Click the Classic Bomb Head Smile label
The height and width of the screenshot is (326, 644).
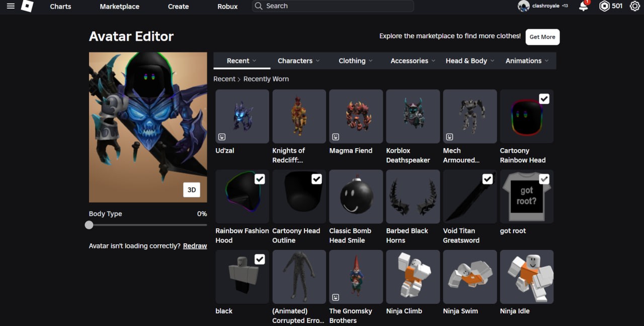(350, 235)
